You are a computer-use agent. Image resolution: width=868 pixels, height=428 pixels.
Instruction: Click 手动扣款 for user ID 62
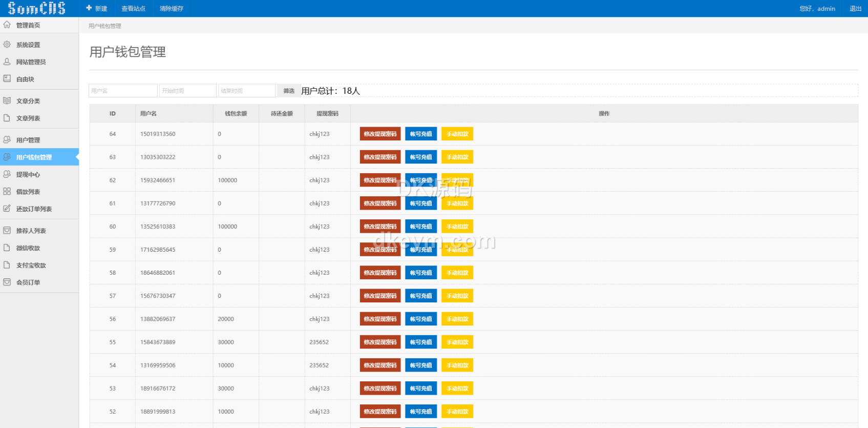point(457,180)
